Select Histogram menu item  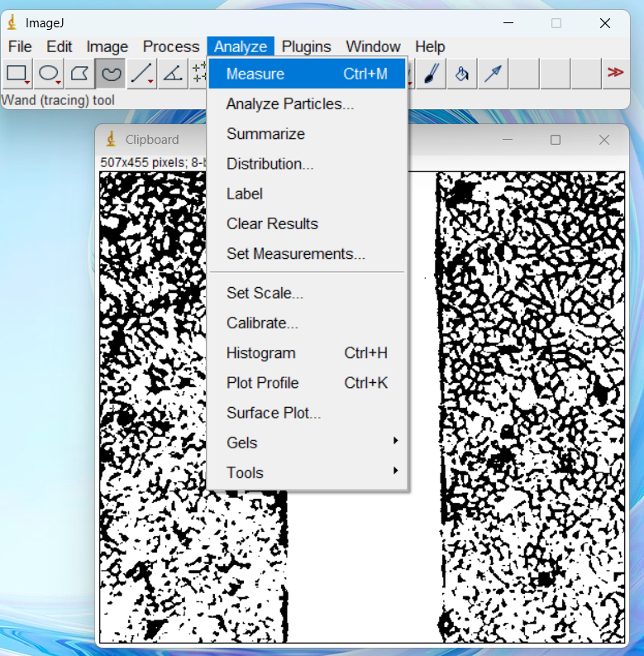tap(307, 353)
